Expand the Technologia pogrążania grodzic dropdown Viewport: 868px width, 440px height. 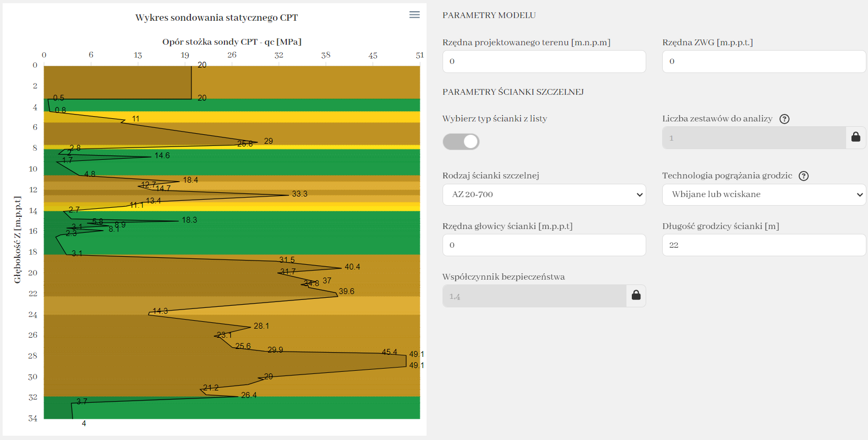(x=763, y=194)
